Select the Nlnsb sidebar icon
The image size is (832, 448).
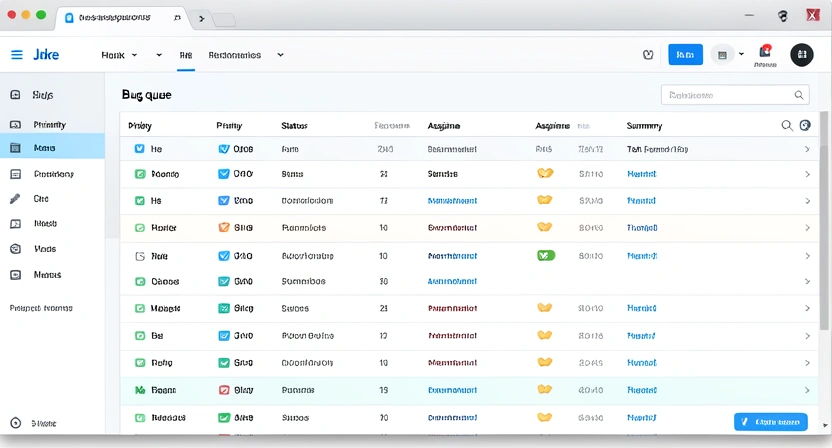pyautogui.click(x=15, y=223)
